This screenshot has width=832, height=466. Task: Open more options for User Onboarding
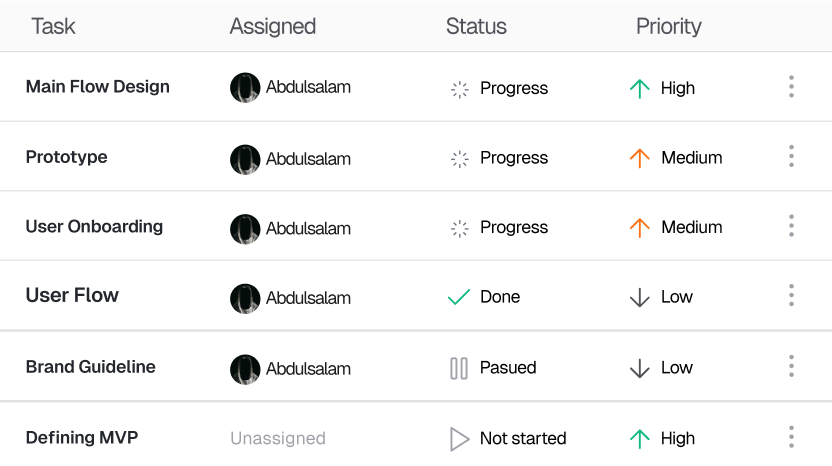(791, 226)
